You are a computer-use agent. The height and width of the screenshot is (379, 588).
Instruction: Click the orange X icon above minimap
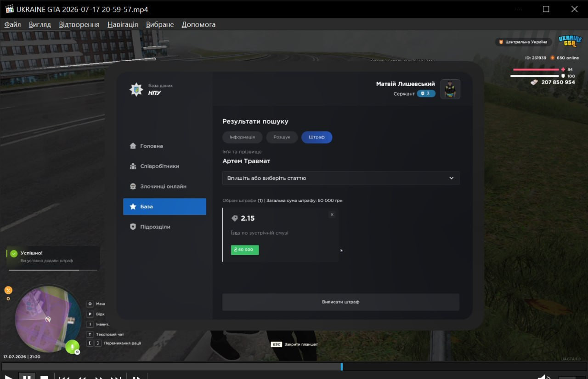(x=8, y=290)
